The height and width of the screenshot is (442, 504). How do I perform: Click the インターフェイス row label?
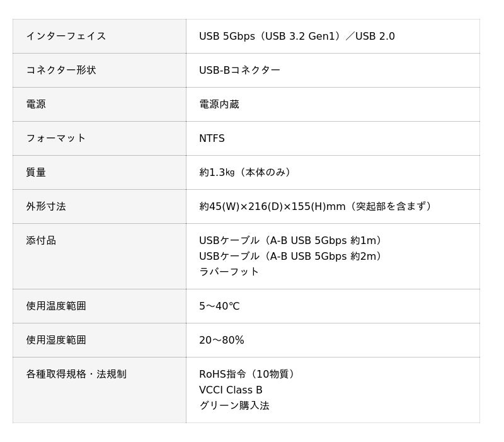[66, 37]
